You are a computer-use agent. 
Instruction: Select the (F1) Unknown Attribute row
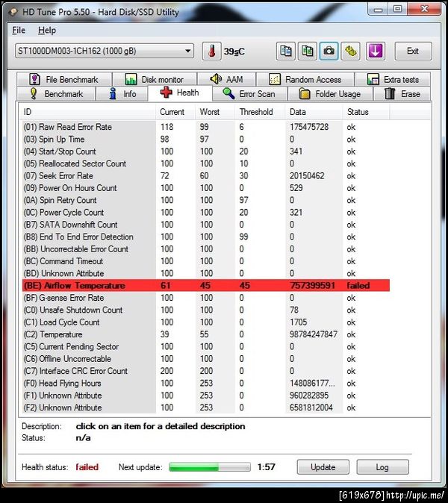point(206,396)
